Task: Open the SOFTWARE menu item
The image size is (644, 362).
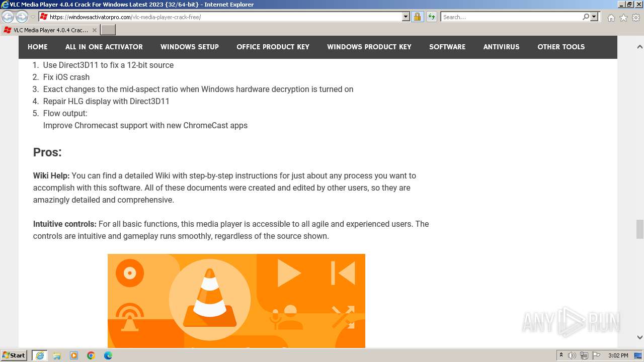Action: 447,47
